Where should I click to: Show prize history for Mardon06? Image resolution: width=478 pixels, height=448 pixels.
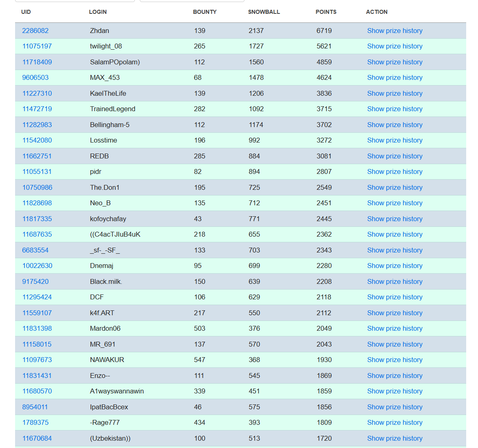pos(394,329)
